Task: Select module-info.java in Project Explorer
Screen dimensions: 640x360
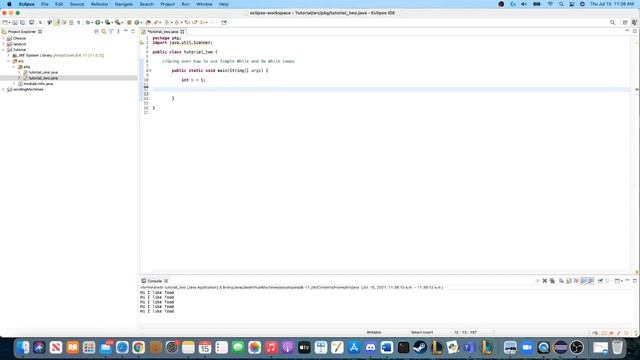Action: click(38, 83)
